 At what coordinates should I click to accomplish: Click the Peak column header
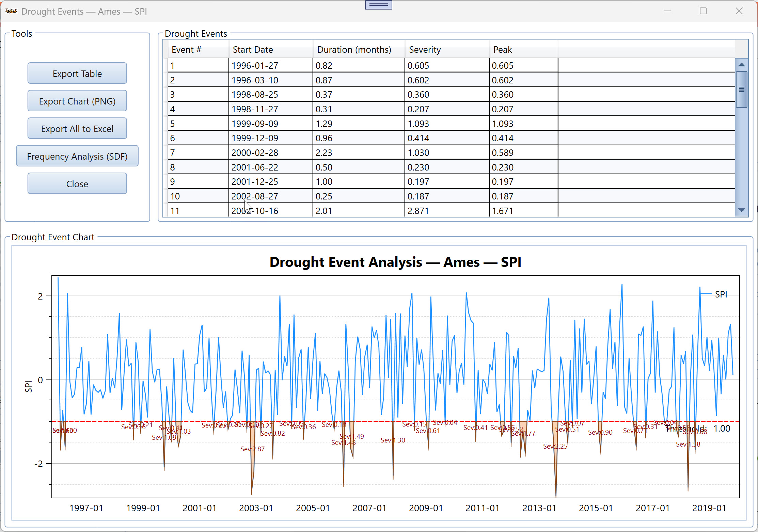(524, 50)
